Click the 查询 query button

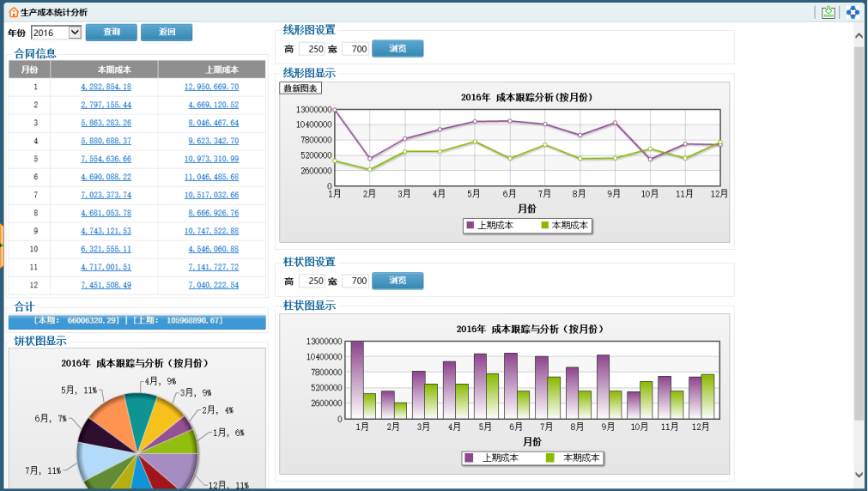pos(112,33)
